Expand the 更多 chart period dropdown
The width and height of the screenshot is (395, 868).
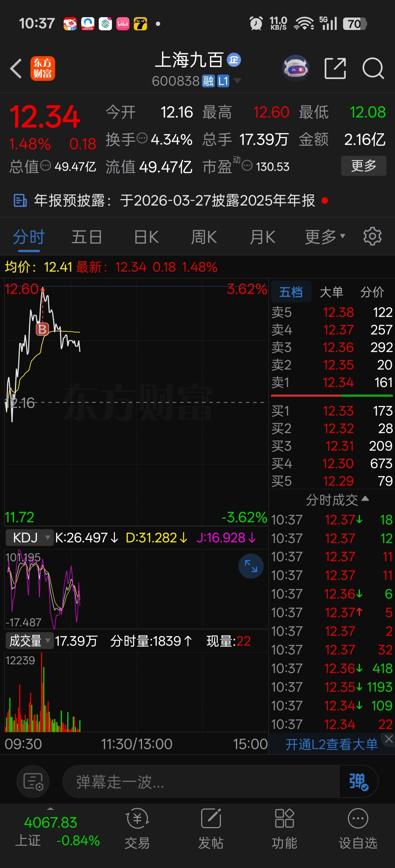tap(325, 237)
